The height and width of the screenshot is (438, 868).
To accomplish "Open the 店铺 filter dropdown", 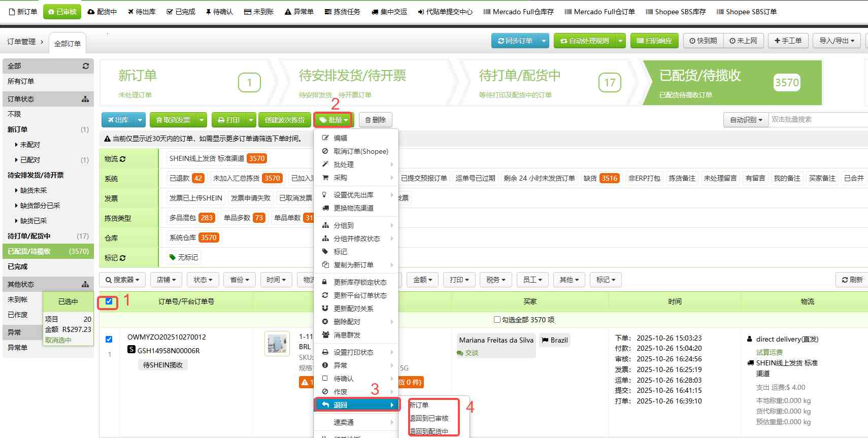I will 166,280.
